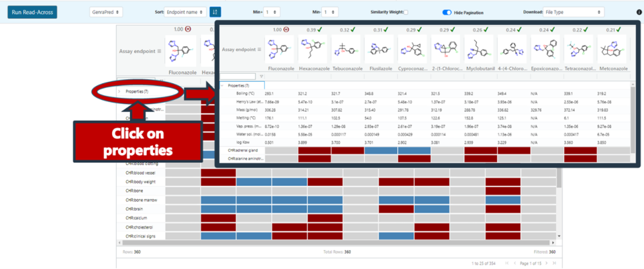The image size is (644, 269).
Task: Jump to the last page of results
Action: pyautogui.click(x=555, y=263)
